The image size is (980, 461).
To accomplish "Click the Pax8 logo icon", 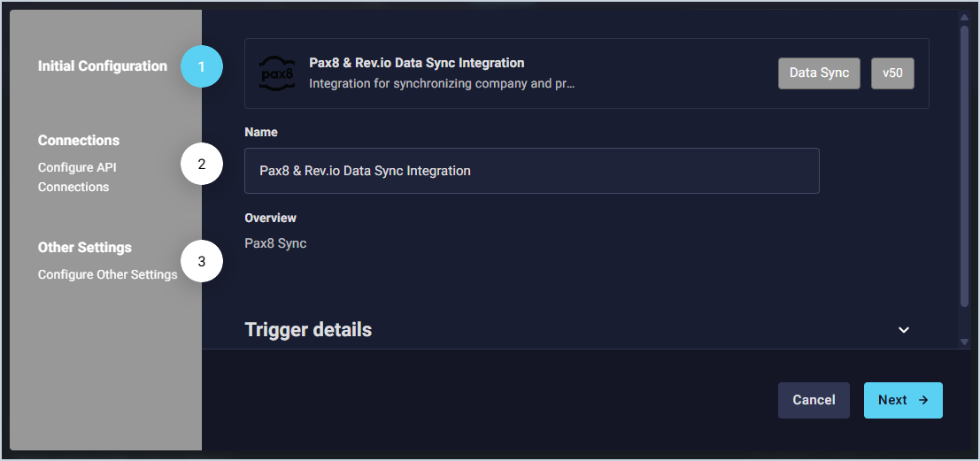I will point(276,73).
